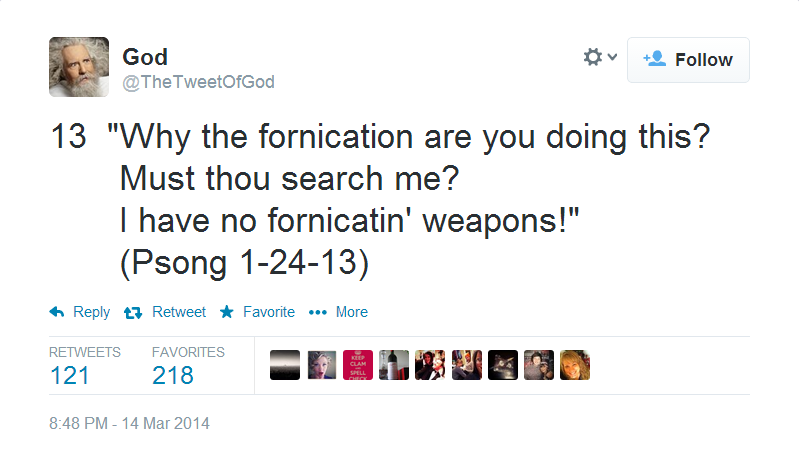Follow the God account
The image size is (799, 473).
tap(688, 60)
